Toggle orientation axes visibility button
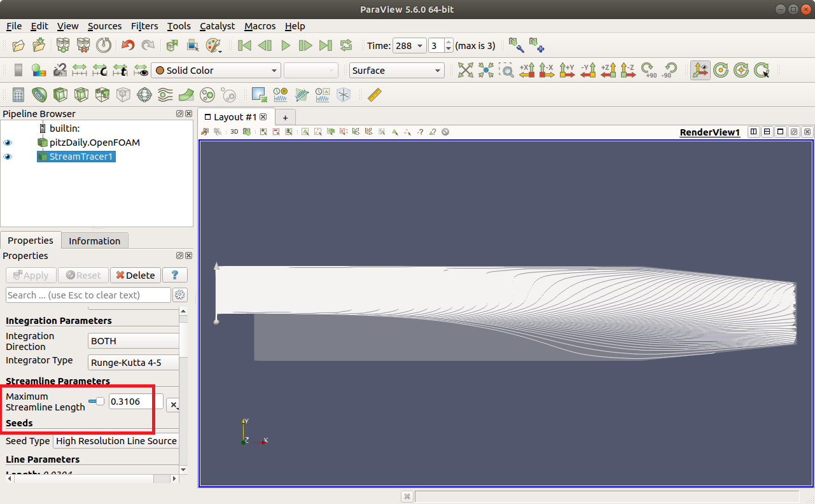 pos(700,70)
